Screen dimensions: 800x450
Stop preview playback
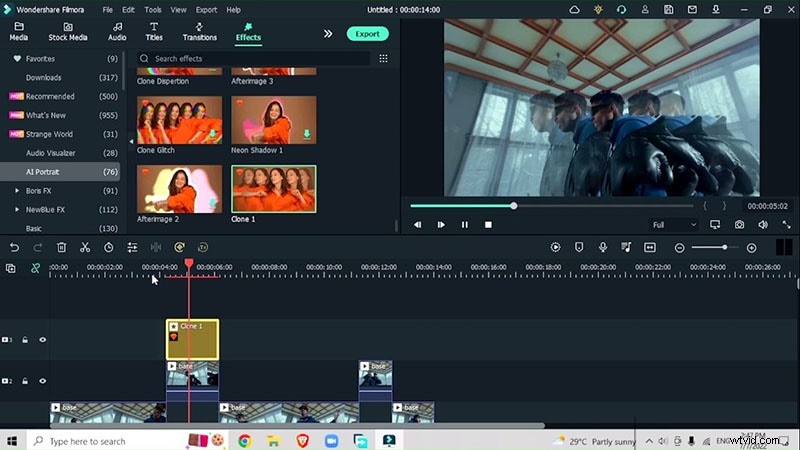[x=488, y=224]
